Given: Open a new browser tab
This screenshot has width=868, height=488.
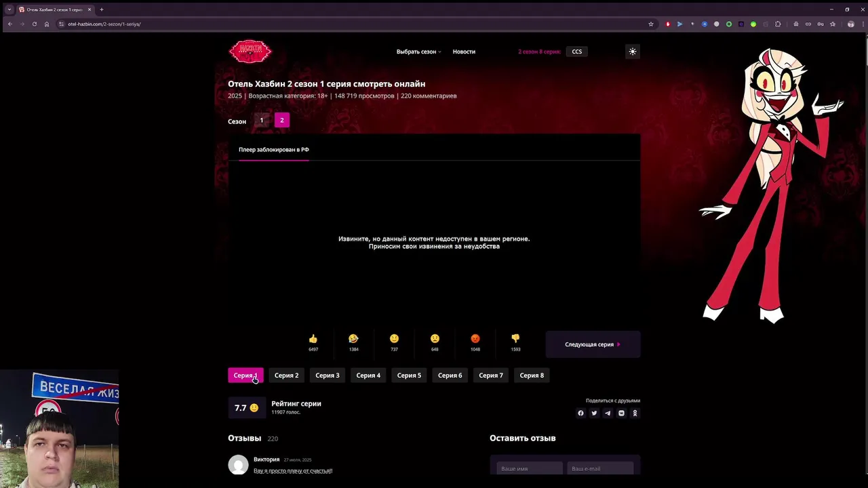Looking at the screenshot, I should pyautogui.click(x=102, y=9).
